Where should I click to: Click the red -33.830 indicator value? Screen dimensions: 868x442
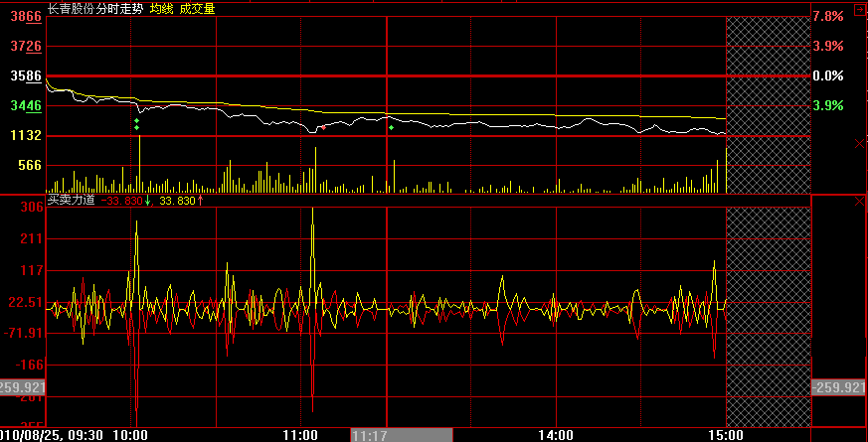[121, 201]
